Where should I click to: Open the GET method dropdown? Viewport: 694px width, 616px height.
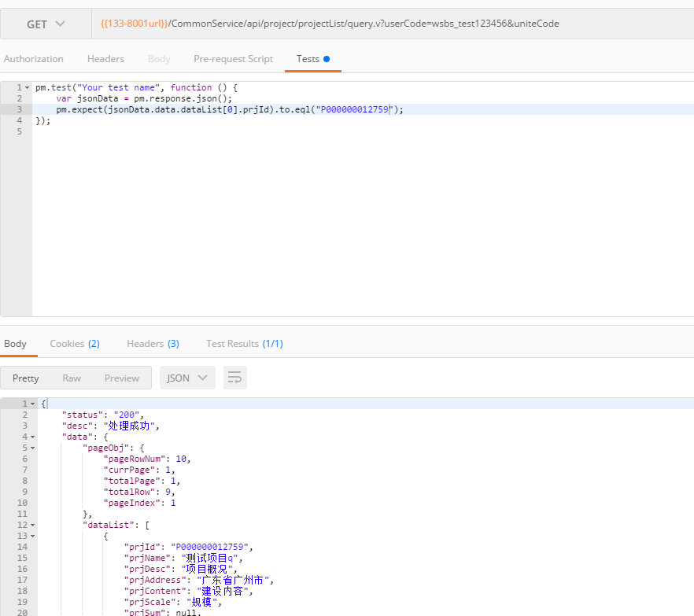[x=46, y=24]
